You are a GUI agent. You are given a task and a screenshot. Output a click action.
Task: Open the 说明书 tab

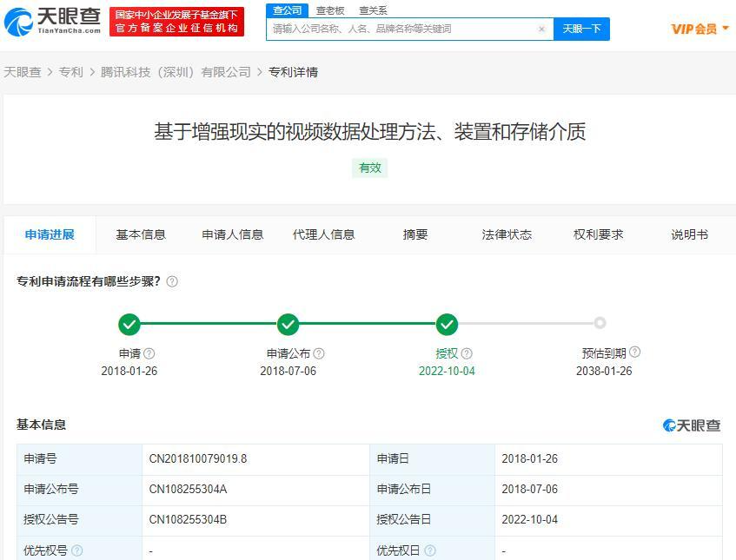(689, 234)
